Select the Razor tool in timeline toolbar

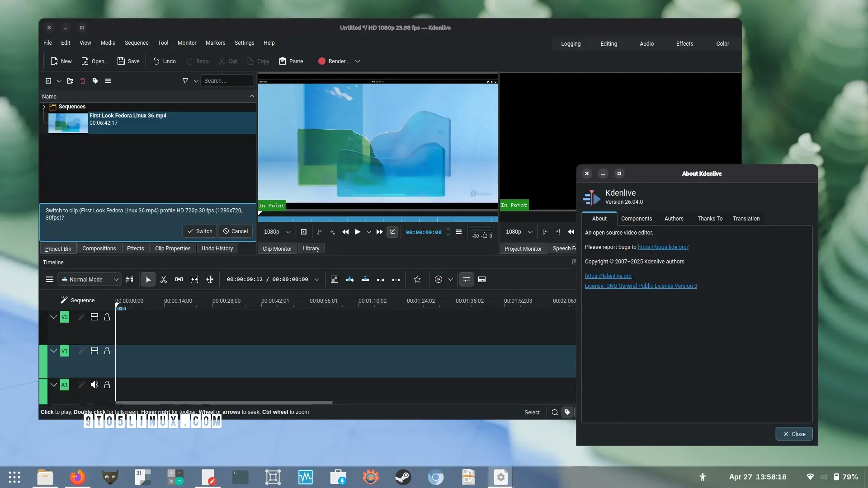164,280
